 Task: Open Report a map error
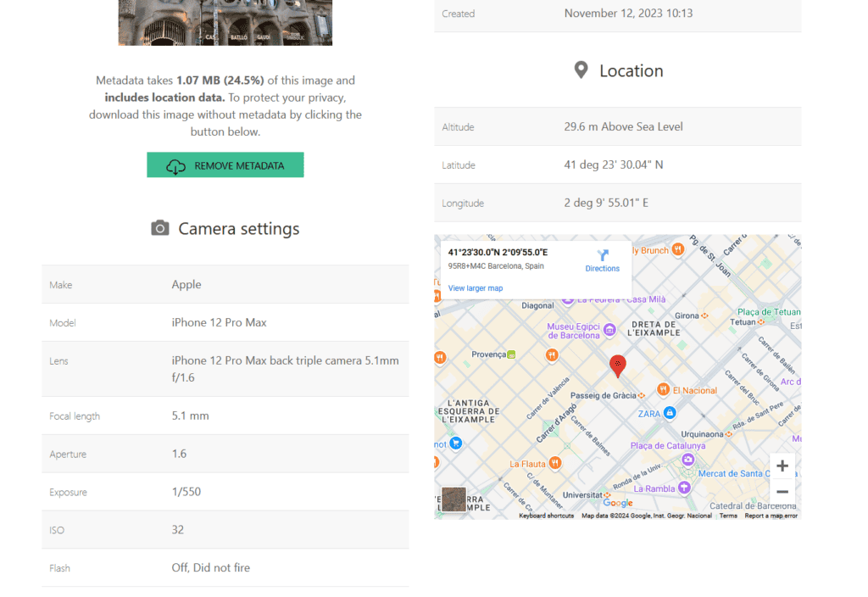[772, 515]
